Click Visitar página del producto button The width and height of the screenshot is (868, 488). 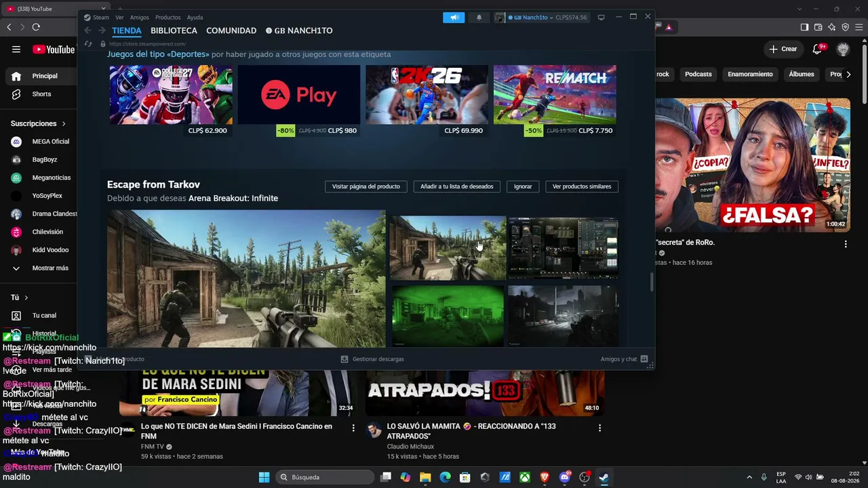[366, 186]
